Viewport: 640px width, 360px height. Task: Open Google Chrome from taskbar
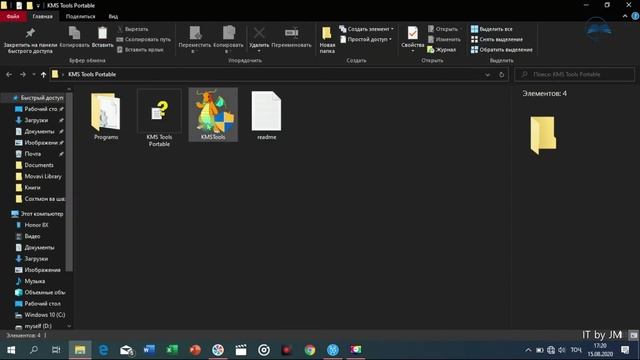coord(310,350)
